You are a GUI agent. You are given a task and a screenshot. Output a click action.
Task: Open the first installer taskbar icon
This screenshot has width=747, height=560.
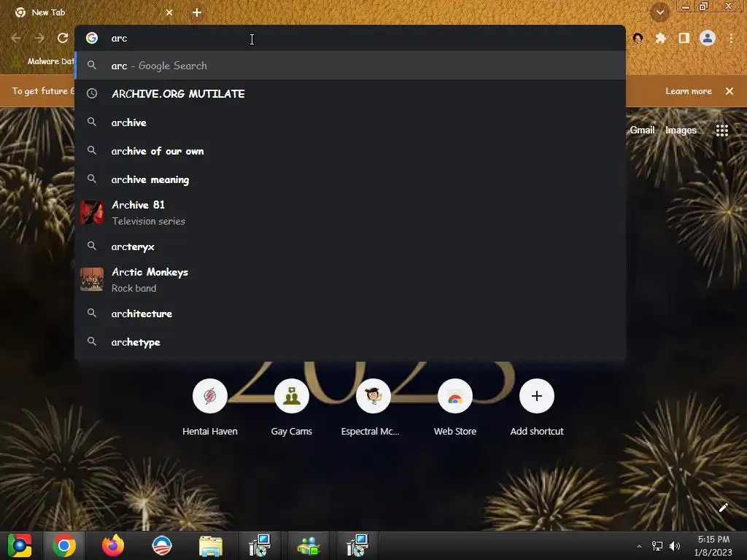pyautogui.click(x=260, y=545)
